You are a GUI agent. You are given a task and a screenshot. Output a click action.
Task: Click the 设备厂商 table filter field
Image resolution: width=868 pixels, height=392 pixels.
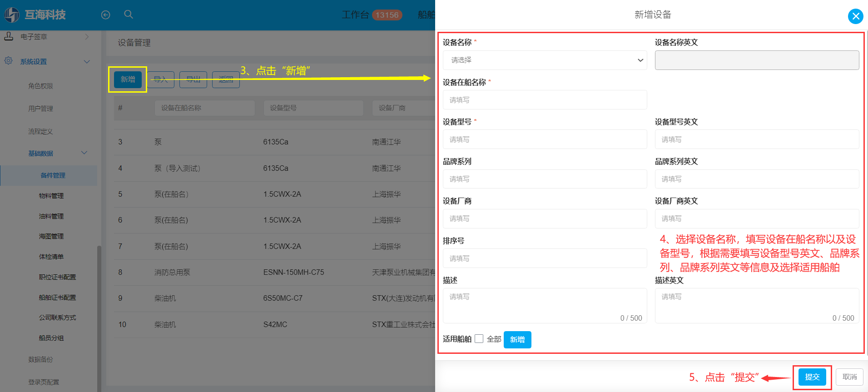tap(403, 108)
